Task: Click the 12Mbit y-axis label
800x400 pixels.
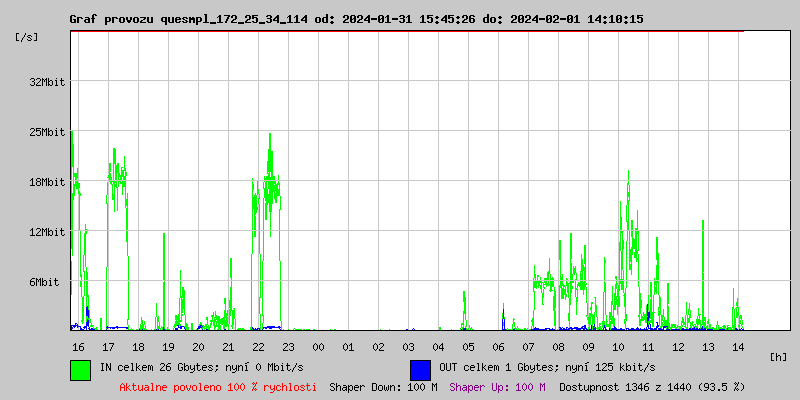Action: pyautogui.click(x=47, y=232)
